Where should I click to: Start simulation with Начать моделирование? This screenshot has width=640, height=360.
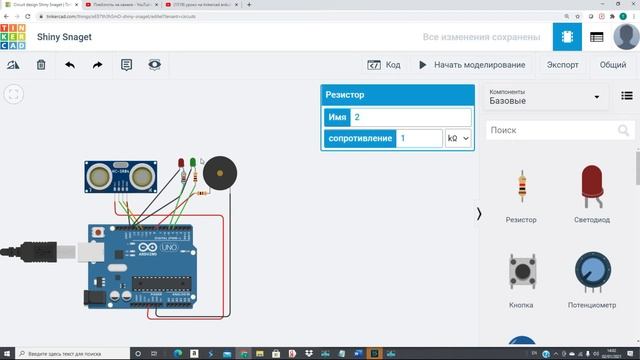(472, 65)
